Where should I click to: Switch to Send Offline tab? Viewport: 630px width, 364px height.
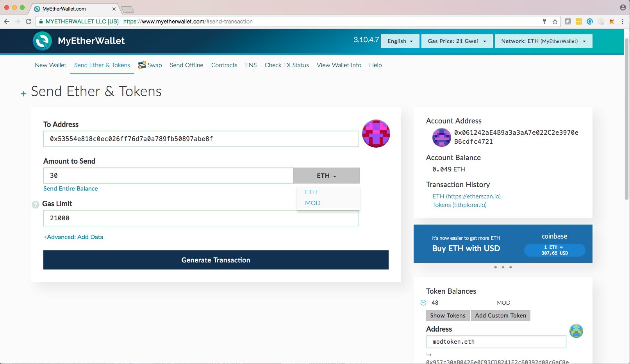(x=186, y=65)
